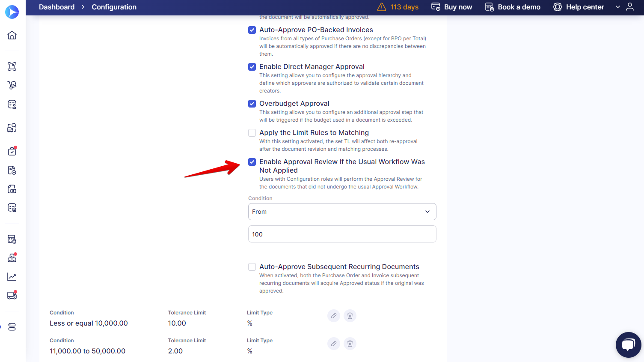Click Buy now in the header
Viewport: 644px width, 362px height.
(x=452, y=7)
